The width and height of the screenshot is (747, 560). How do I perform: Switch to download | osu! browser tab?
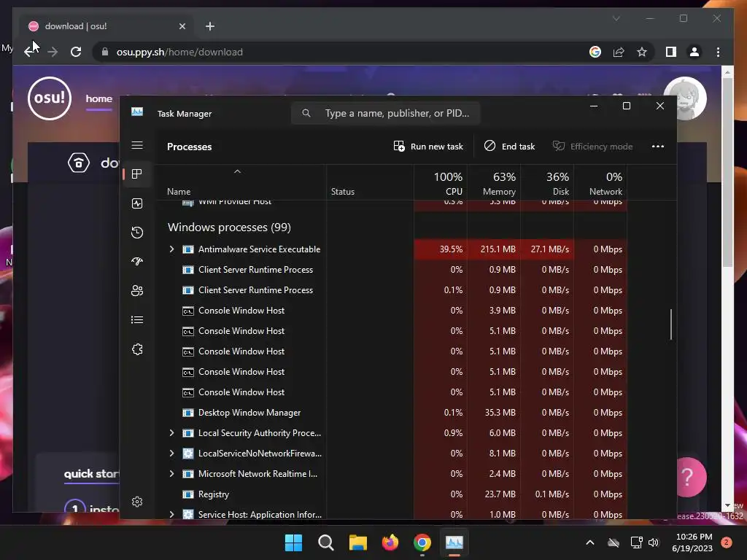(x=107, y=26)
